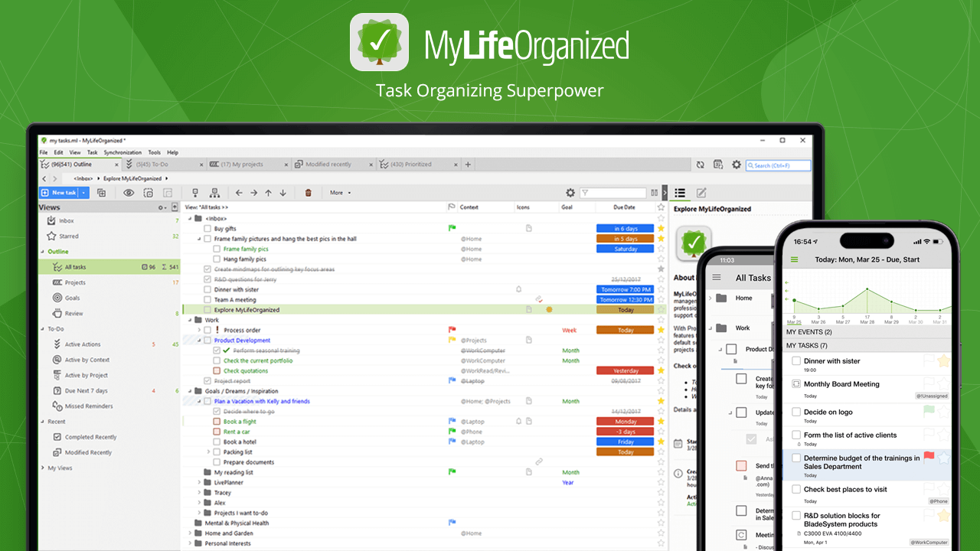Check the Dinner with sister checkbox
The height and width of the screenshot is (551, 980).
pos(207,289)
